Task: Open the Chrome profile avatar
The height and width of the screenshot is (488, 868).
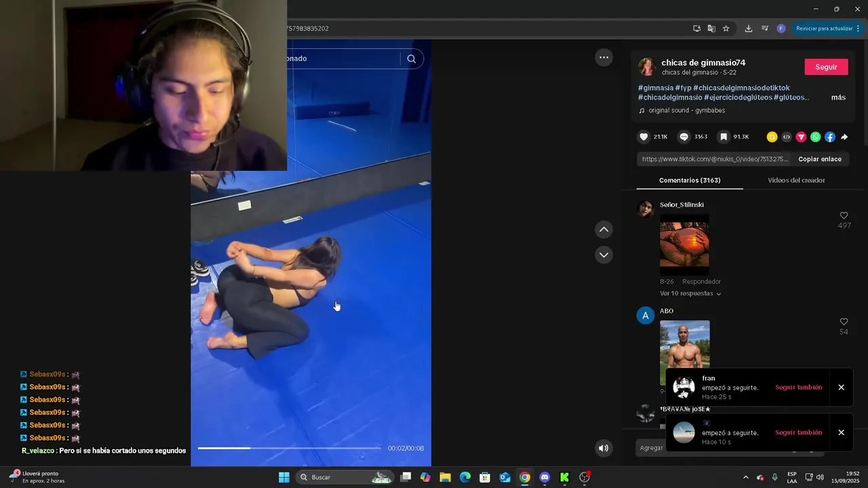Action: tap(781, 28)
